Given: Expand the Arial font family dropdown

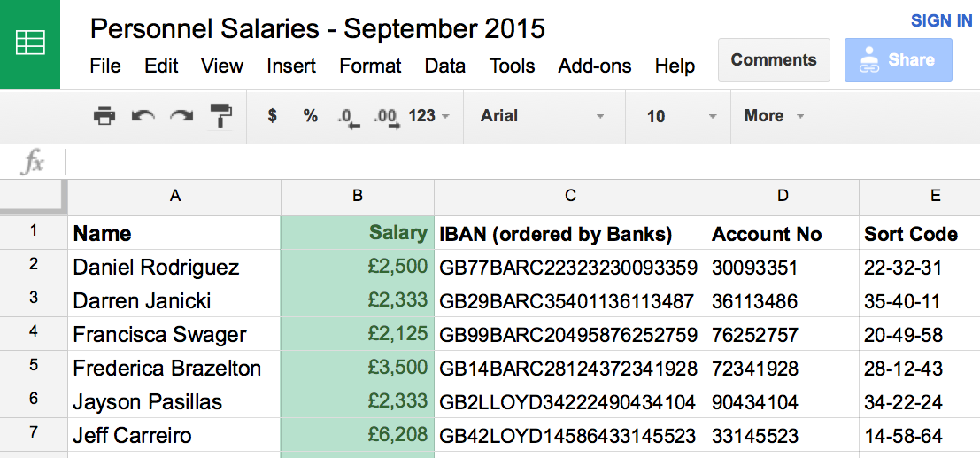Looking at the screenshot, I should [x=543, y=115].
